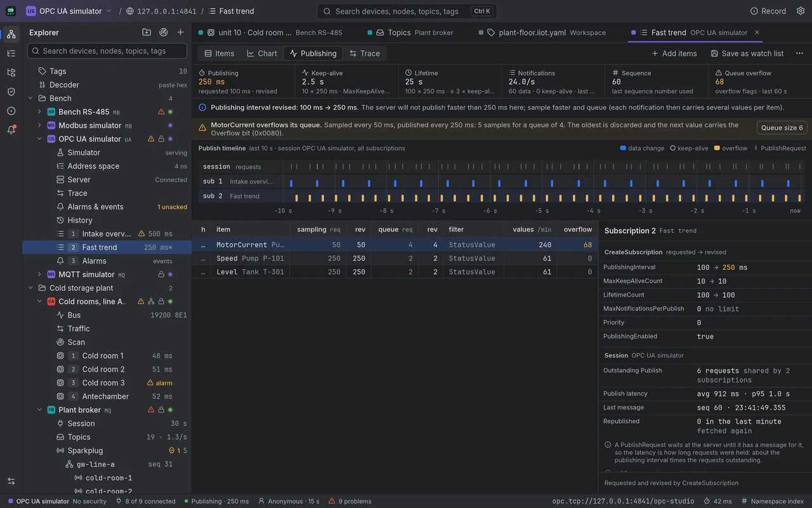
Task: Click the Explorer search field
Action: click(107, 51)
